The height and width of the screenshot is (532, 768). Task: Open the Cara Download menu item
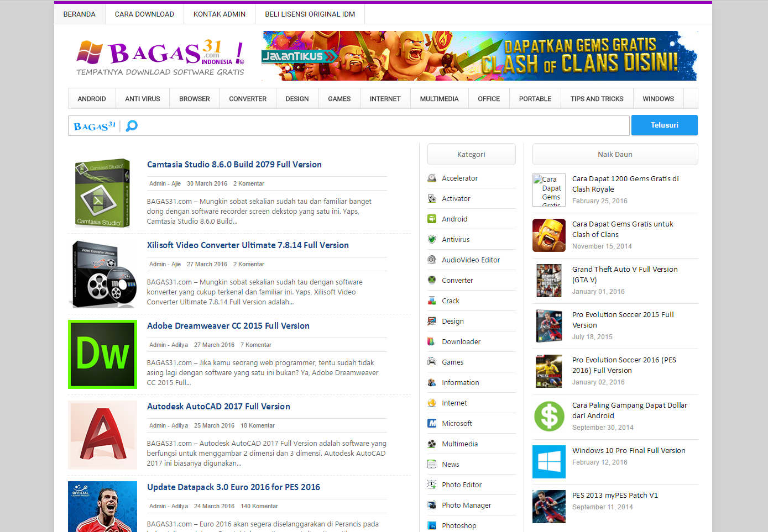[144, 14]
